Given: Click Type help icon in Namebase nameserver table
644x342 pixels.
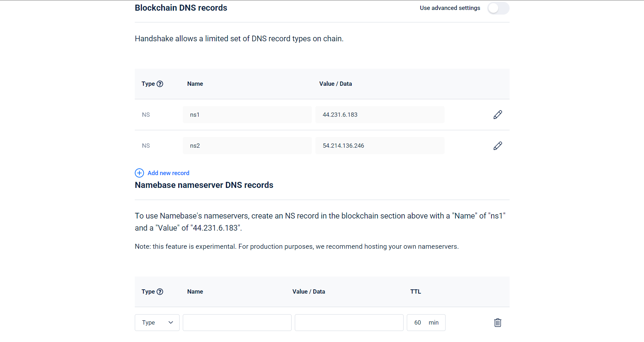Looking at the screenshot, I should coord(160,292).
